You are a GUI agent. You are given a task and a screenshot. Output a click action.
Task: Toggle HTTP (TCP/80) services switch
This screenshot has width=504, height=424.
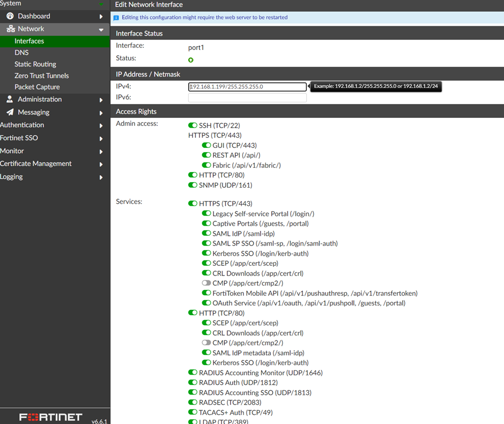pos(192,313)
